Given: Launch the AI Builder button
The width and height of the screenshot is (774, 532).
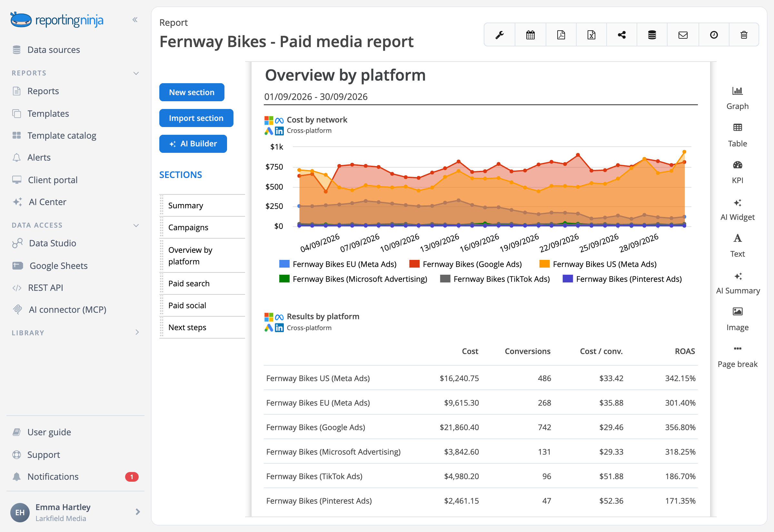Looking at the screenshot, I should [x=193, y=144].
